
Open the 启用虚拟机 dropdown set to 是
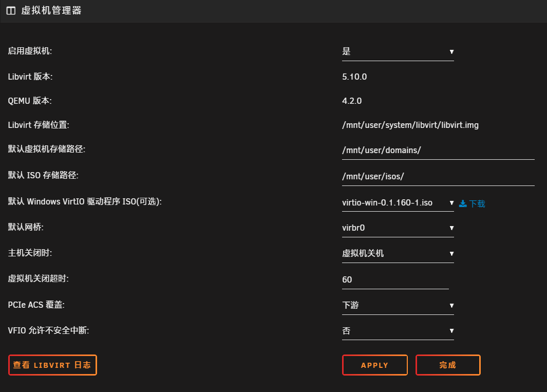[x=398, y=52]
